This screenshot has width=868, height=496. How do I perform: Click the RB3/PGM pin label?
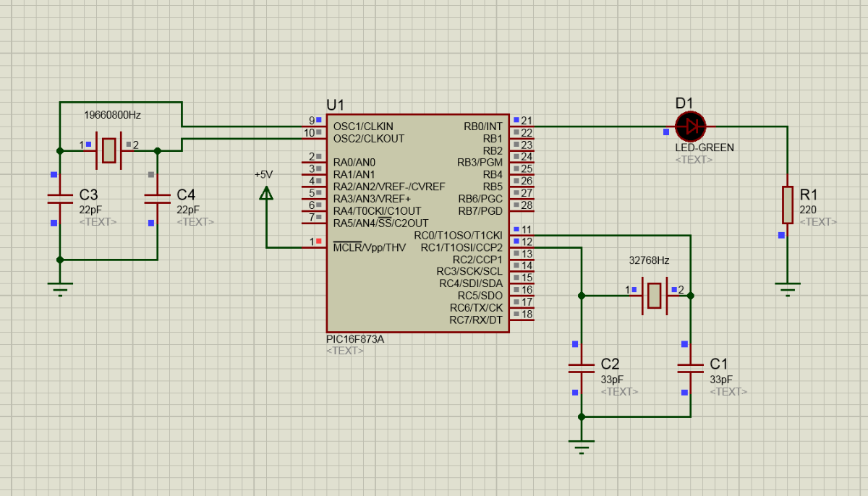coord(480,163)
